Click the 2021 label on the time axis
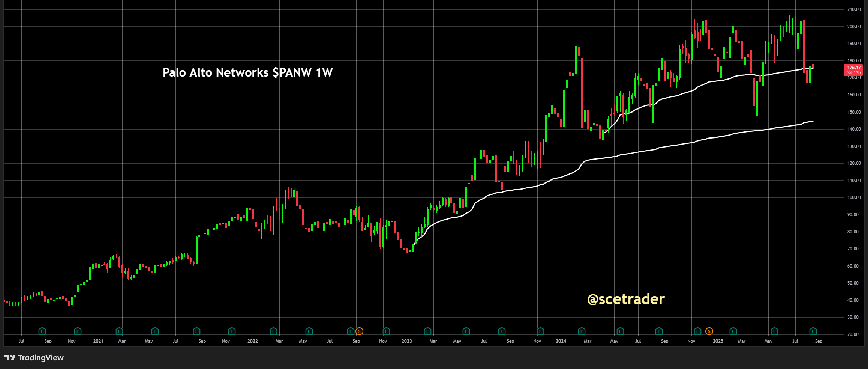The image size is (868, 369). click(98, 341)
